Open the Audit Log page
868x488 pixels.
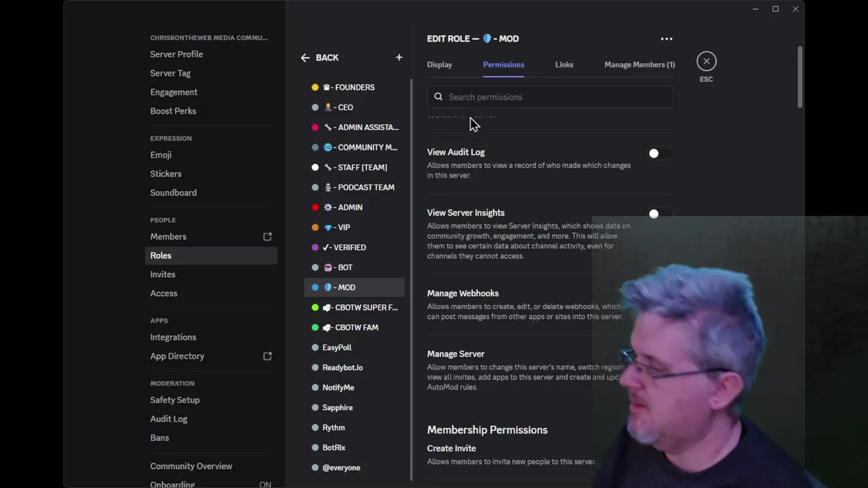(x=211, y=419)
